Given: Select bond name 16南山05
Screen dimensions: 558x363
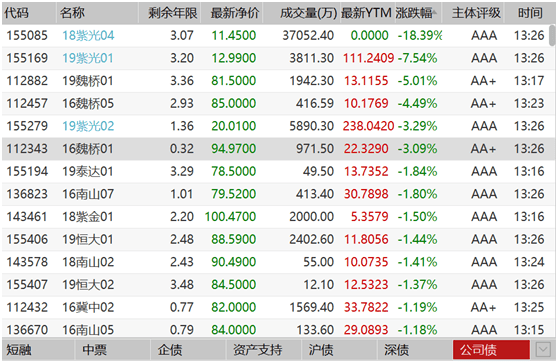Looking at the screenshot, I should click(88, 330).
